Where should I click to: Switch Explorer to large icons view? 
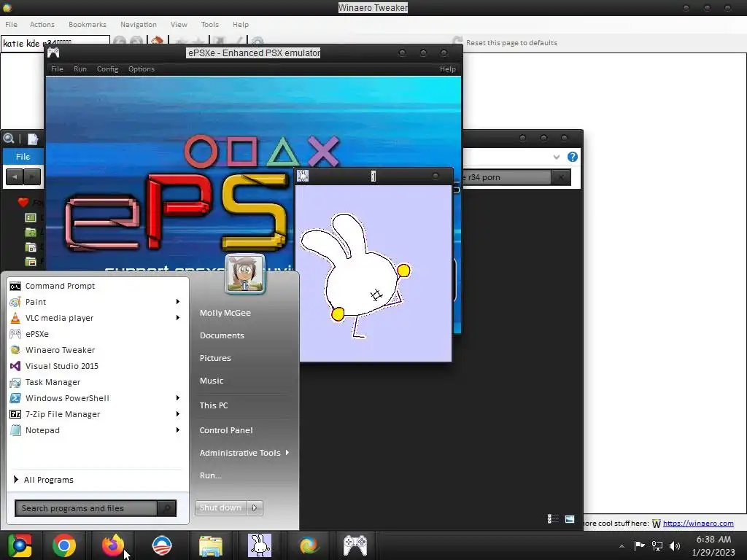pyautogui.click(x=570, y=518)
